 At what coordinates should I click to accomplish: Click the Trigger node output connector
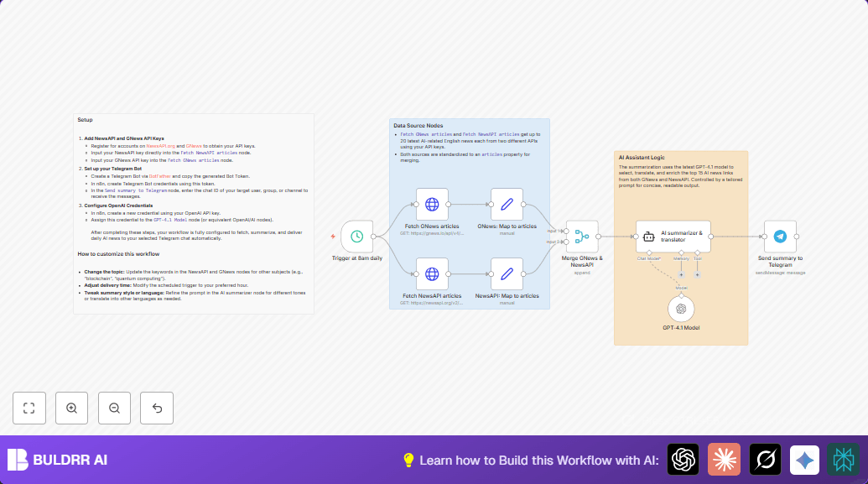tap(374, 237)
